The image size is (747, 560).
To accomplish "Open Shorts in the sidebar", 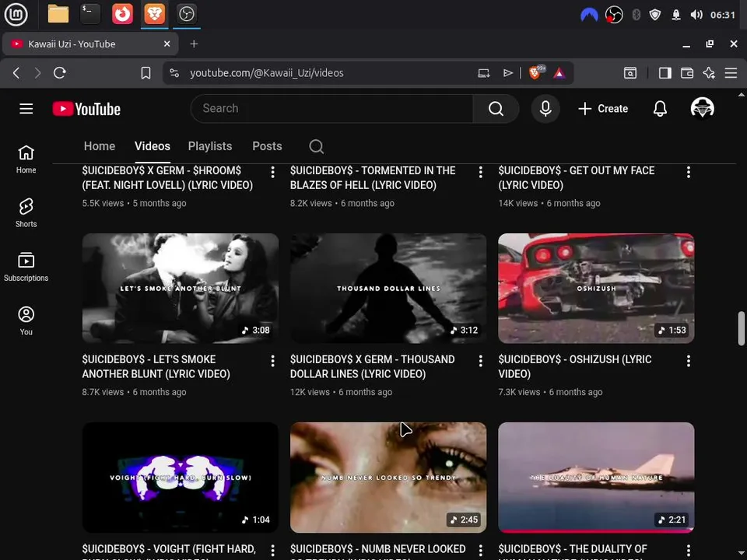I will pyautogui.click(x=26, y=213).
